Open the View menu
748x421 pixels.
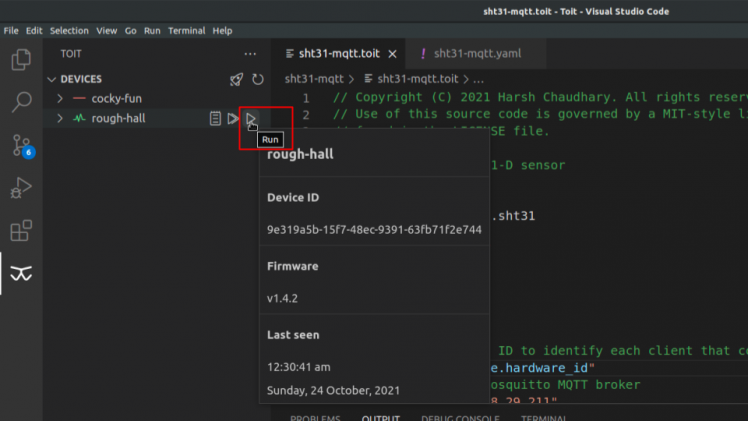click(106, 31)
